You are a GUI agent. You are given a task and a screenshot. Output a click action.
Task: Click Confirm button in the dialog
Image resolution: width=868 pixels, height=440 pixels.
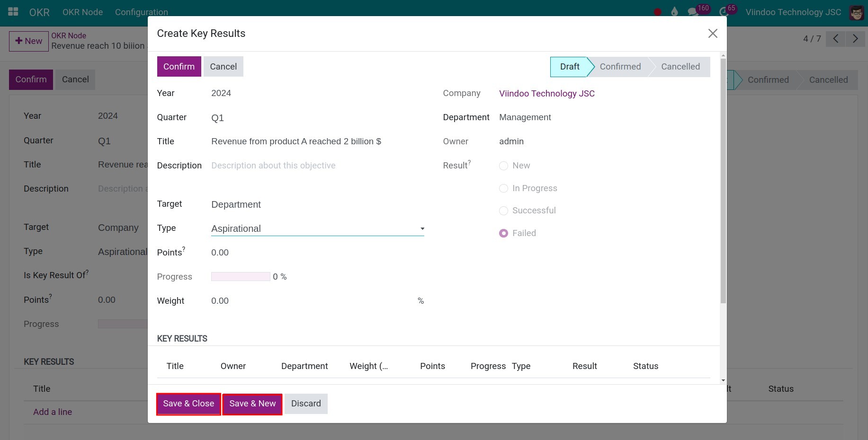coord(179,67)
